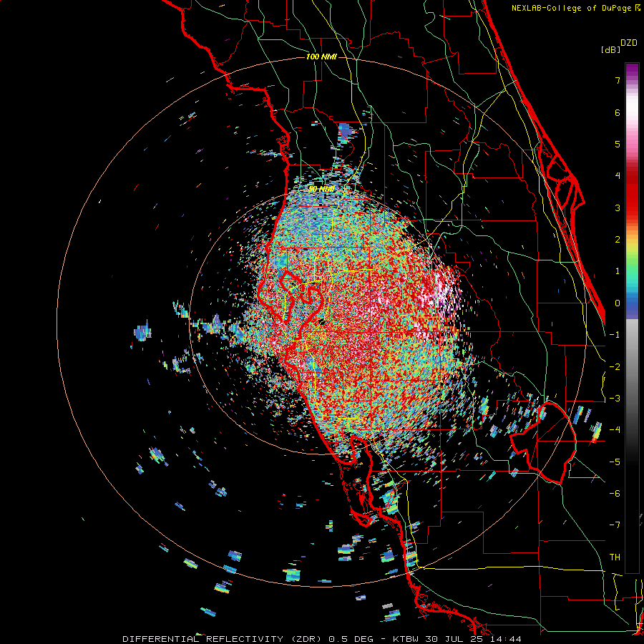Click the 1 value on the color scale
644x644 pixels.
click(618, 271)
